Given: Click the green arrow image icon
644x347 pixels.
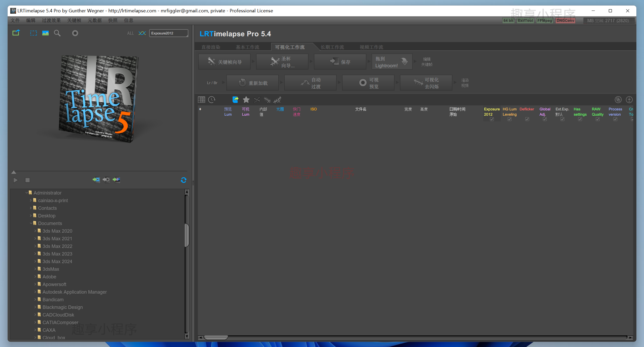Looking at the screenshot, I should click(116, 180).
